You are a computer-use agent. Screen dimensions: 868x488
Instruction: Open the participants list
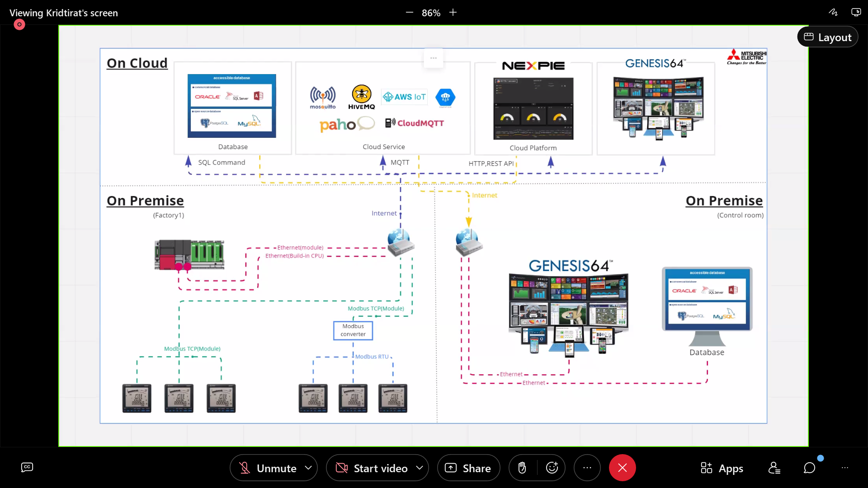point(774,468)
